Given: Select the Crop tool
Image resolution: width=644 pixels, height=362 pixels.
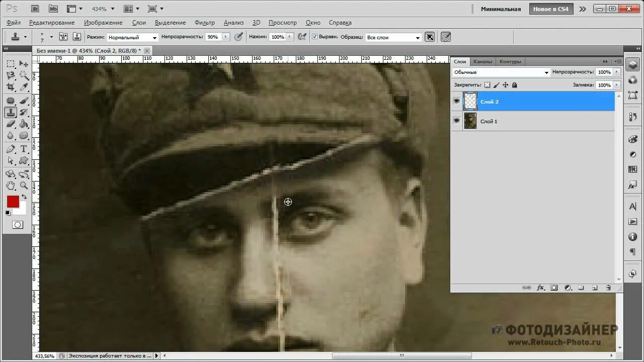Looking at the screenshot, I should tap(11, 87).
